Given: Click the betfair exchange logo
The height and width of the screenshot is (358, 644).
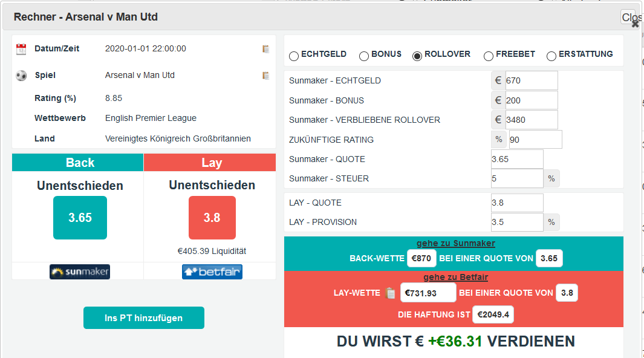Looking at the screenshot, I should pos(212,272).
